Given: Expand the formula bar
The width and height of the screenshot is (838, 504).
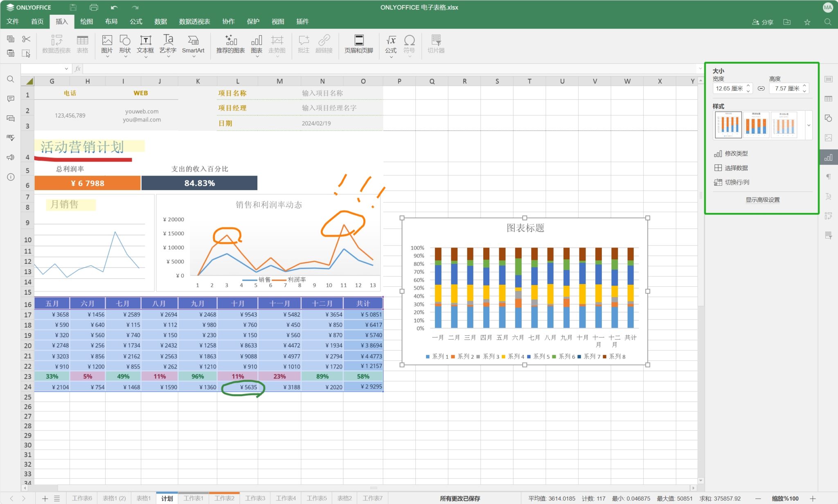Looking at the screenshot, I should (701, 69).
